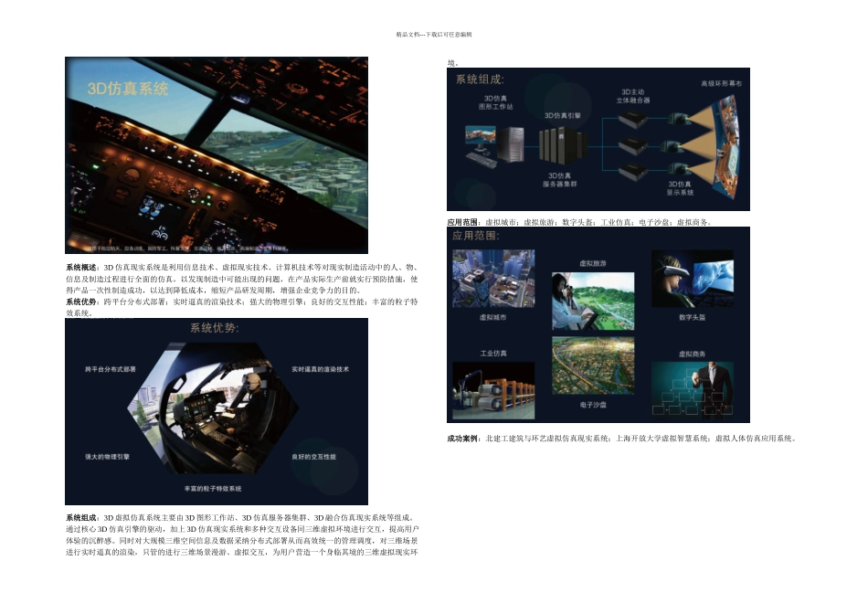The height and width of the screenshot is (614, 868).
Task: Click the 良好的交互性能 label
Action: (314, 457)
